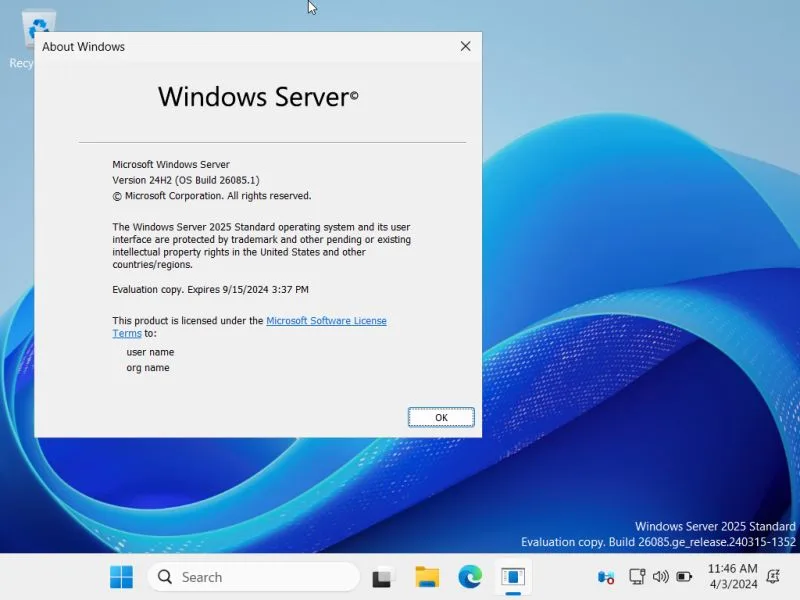Image resolution: width=800 pixels, height=600 pixels.
Task: Open Task View from the taskbar
Action: click(x=382, y=577)
